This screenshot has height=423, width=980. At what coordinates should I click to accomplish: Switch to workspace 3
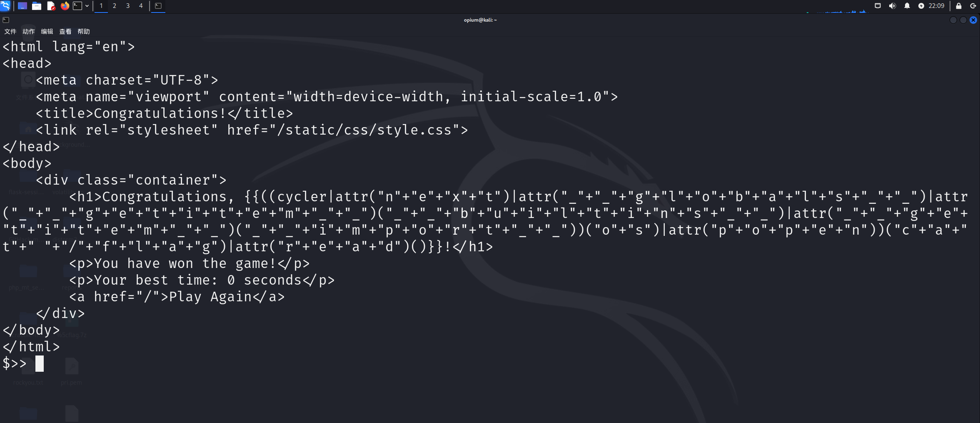128,6
